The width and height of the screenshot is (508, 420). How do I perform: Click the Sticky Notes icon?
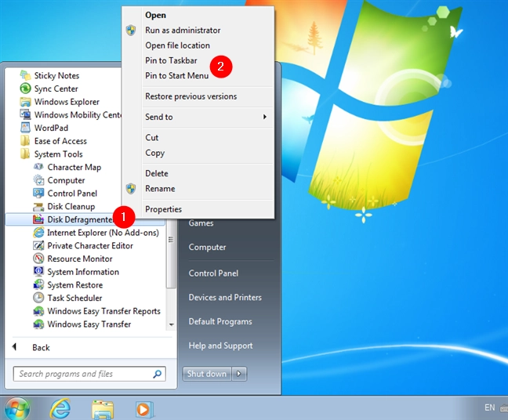tap(25, 75)
